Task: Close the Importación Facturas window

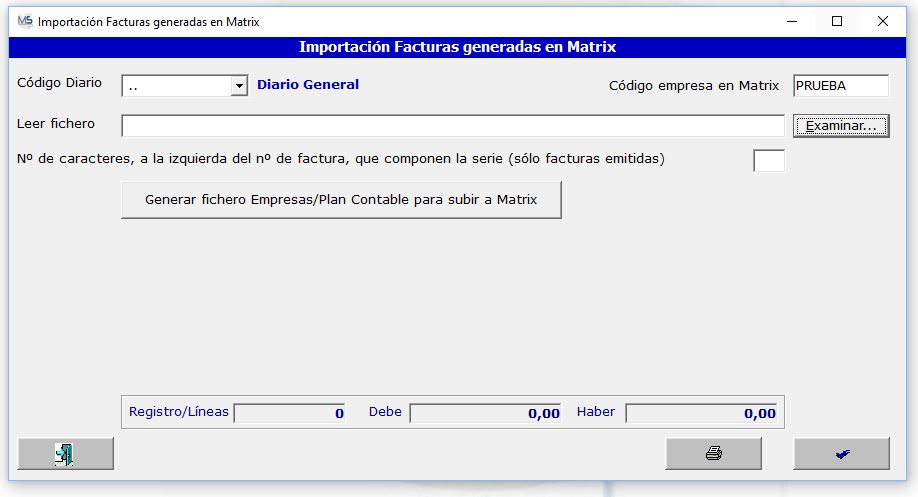Action: click(x=883, y=22)
